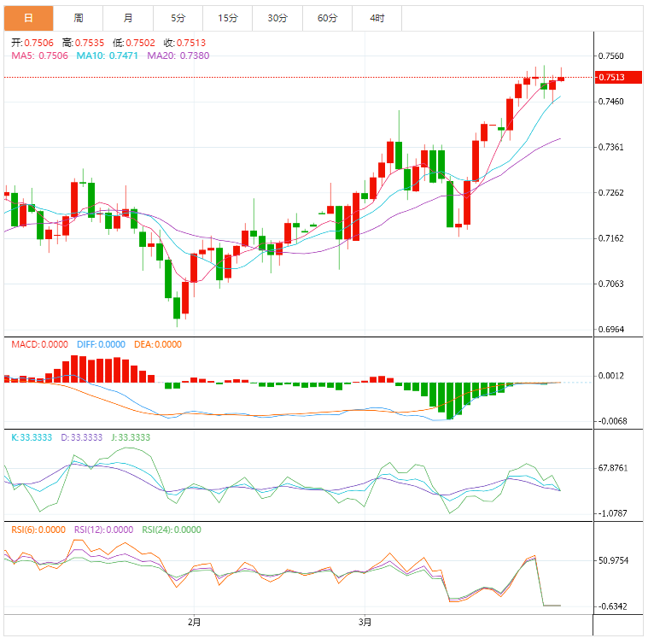The image size is (654, 644).
Task: Select the 周 (weekly) timeframe tab
Action: (x=78, y=18)
